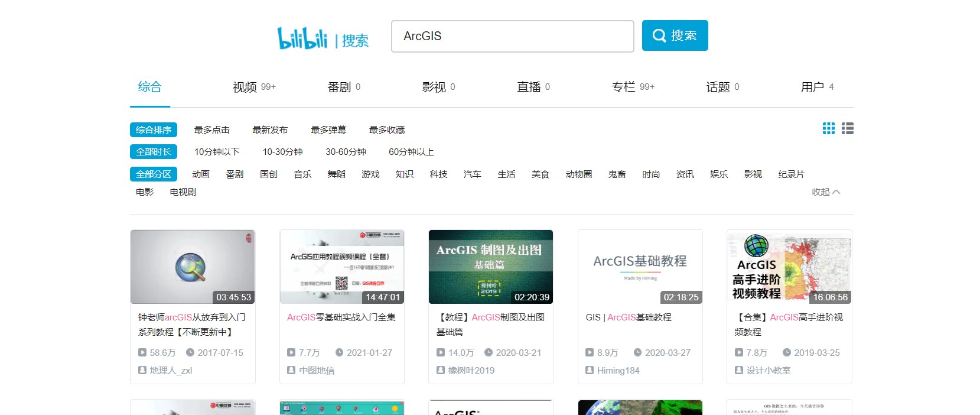The height and width of the screenshot is (415, 980).
Task: Click the blue 搜索 search button
Action: pyautogui.click(x=675, y=35)
